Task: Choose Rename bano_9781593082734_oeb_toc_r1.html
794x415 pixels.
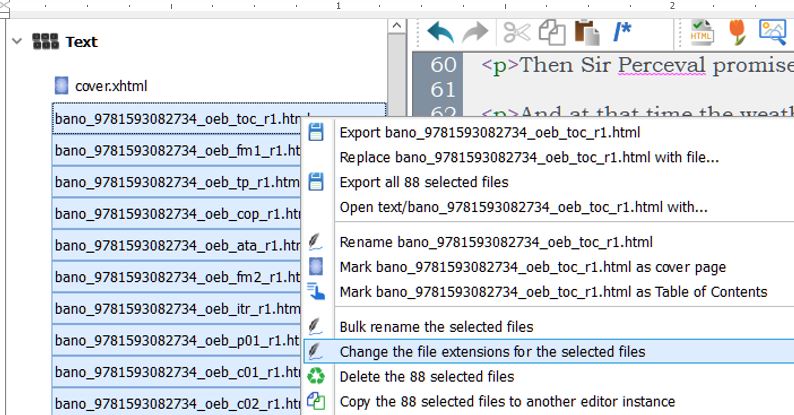Action: coord(548,242)
